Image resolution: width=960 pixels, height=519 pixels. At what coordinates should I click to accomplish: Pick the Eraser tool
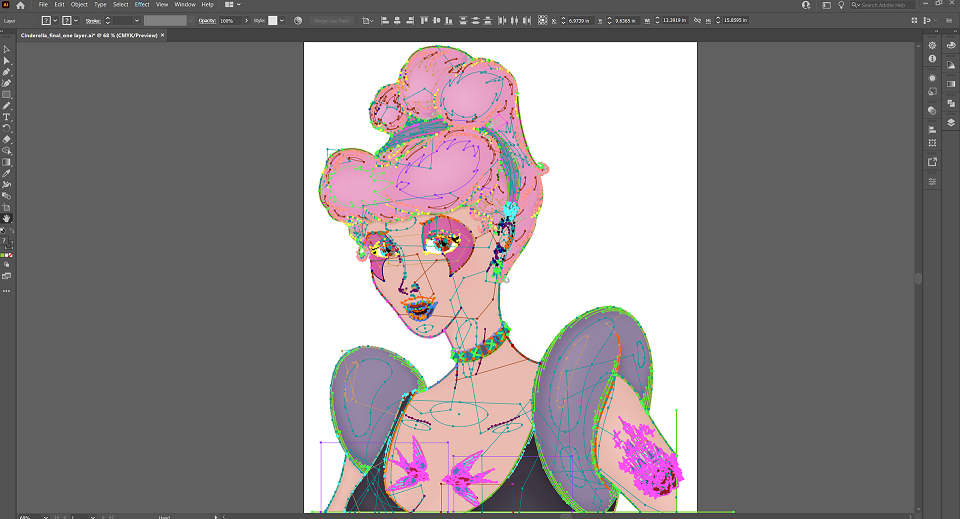click(7, 140)
